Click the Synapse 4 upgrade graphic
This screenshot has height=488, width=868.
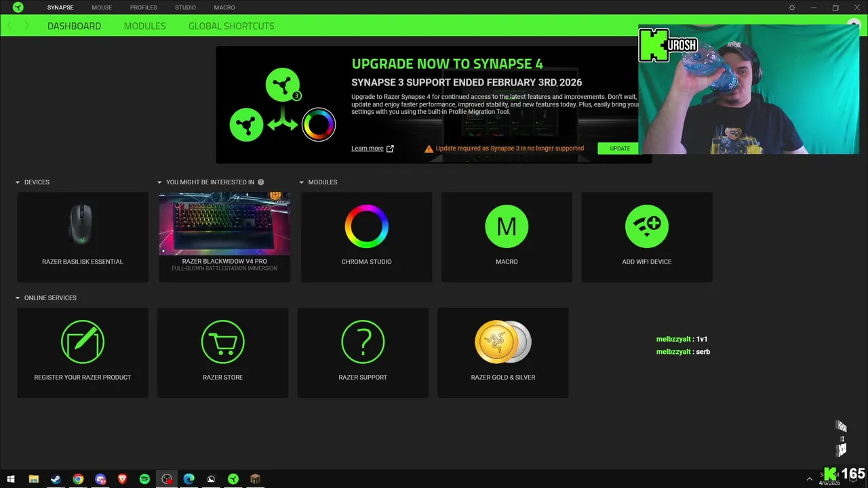click(283, 105)
